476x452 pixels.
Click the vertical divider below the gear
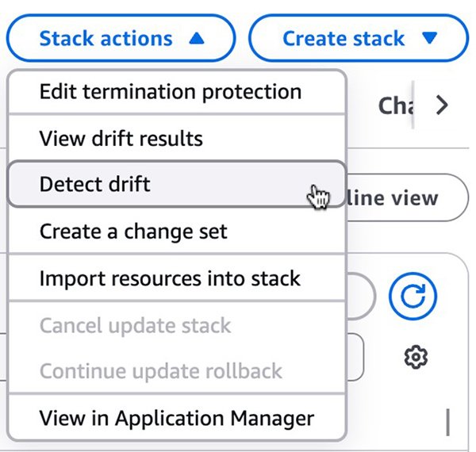(x=447, y=422)
